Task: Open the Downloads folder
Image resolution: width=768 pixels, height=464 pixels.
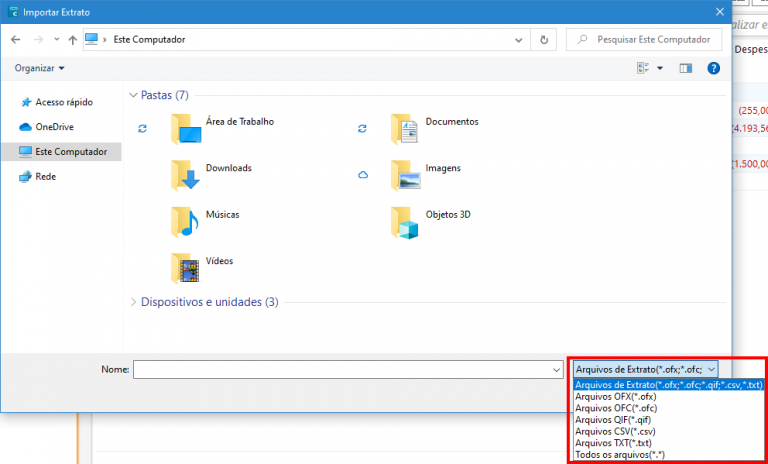Action: tap(228, 168)
